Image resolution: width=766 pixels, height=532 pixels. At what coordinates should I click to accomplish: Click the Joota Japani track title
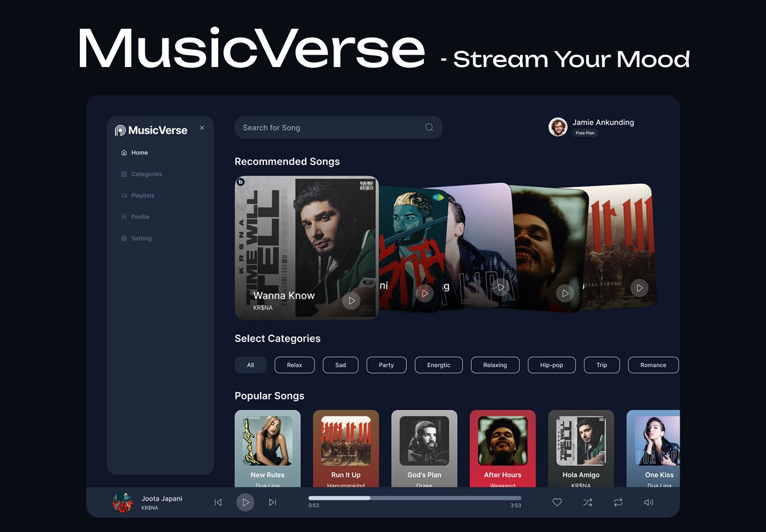[x=162, y=498]
